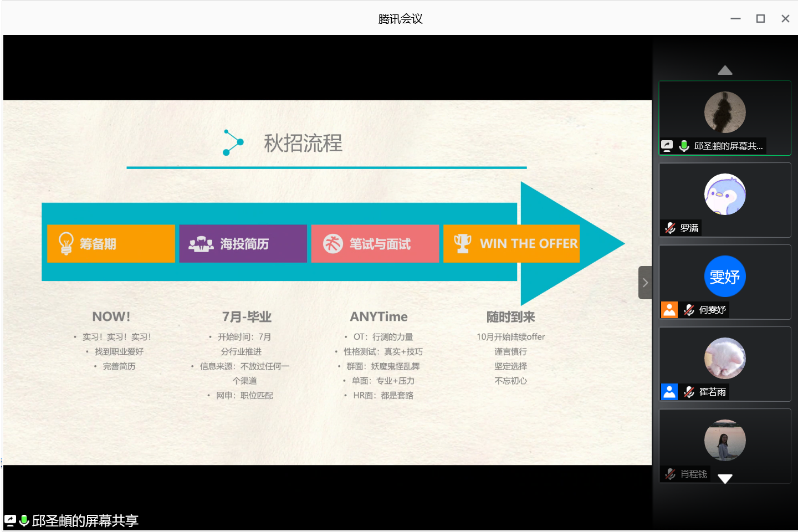Screen dimensions: 798x532
Task: Select the purple 海投简历 stage block
Action: [x=243, y=243]
